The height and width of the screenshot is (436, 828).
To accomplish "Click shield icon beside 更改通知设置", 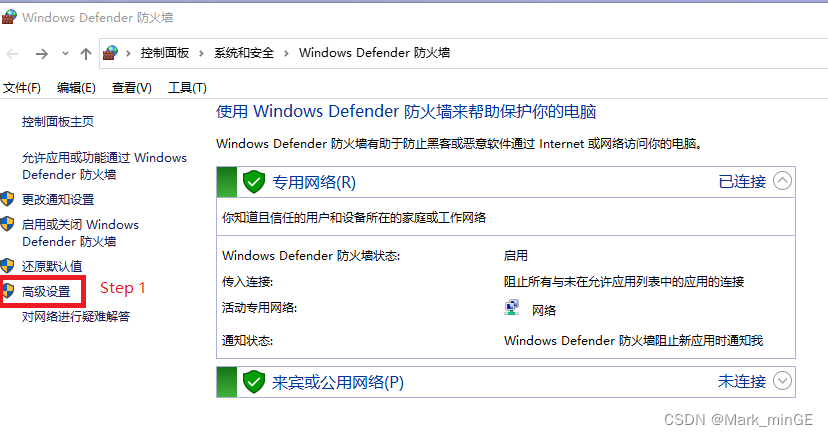I will point(7,199).
